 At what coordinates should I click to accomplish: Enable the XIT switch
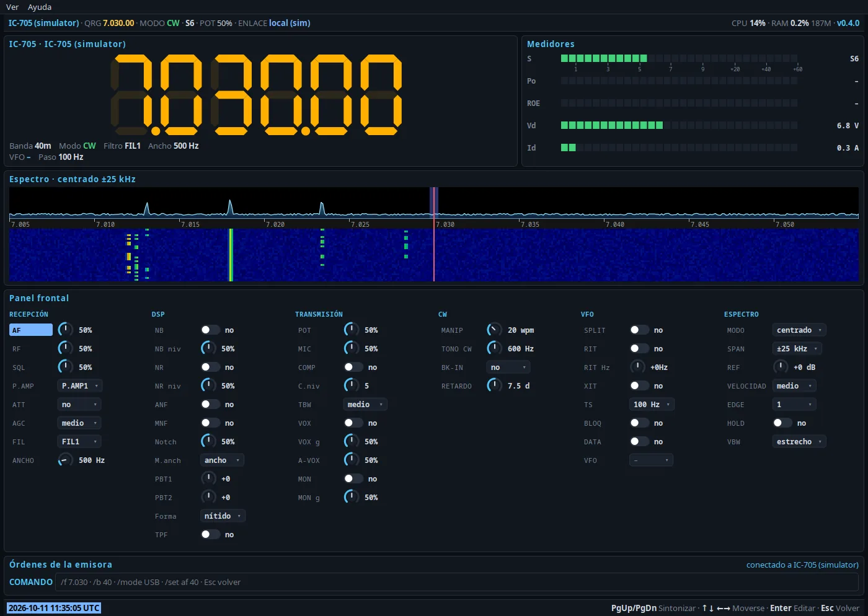click(639, 386)
